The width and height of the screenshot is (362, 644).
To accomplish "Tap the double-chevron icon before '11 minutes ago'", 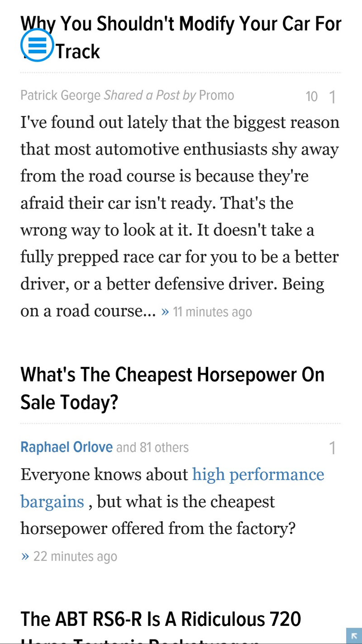I will [165, 312].
